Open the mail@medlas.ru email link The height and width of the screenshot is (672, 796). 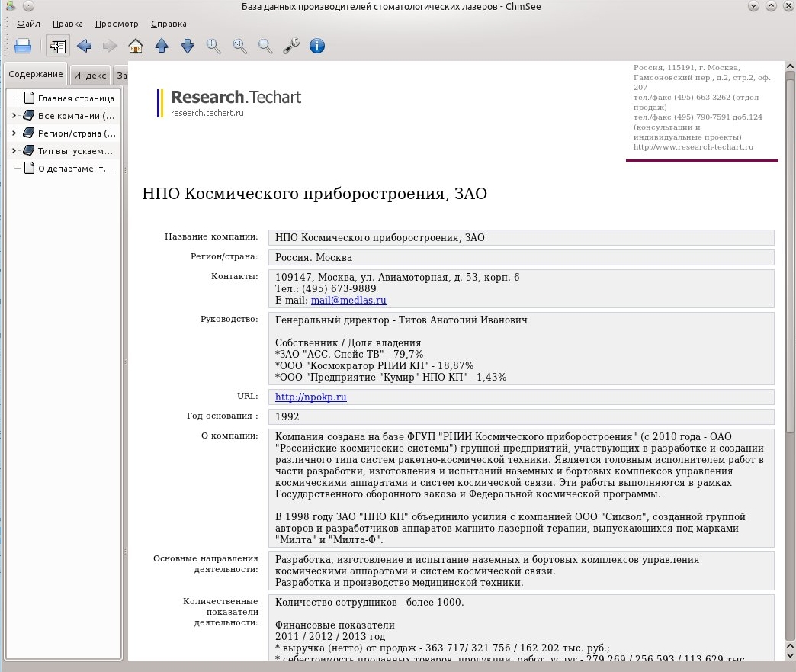pyautogui.click(x=348, y=301)
